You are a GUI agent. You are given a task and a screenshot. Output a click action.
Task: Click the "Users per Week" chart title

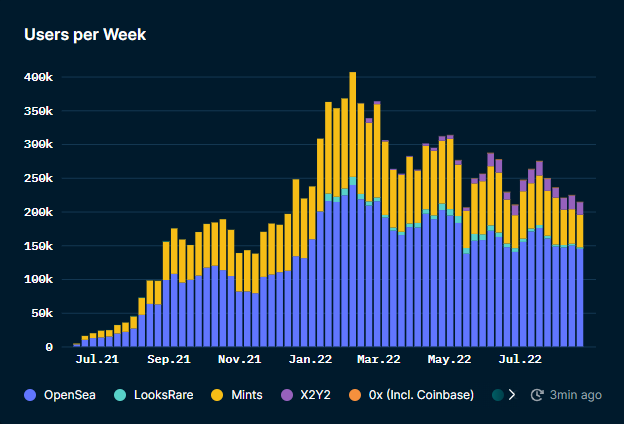click(x=85, y=35)
